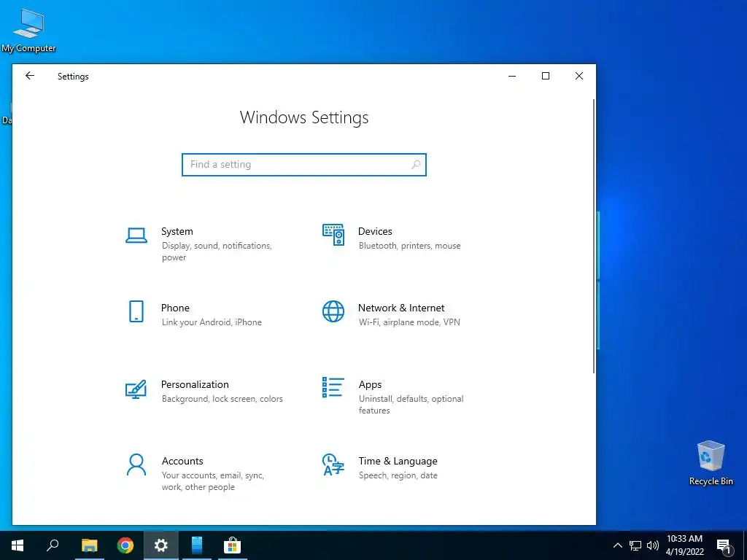Click the Settings gear in the taskbar
This screenshot has height=560, width=747.
(161, 545)
